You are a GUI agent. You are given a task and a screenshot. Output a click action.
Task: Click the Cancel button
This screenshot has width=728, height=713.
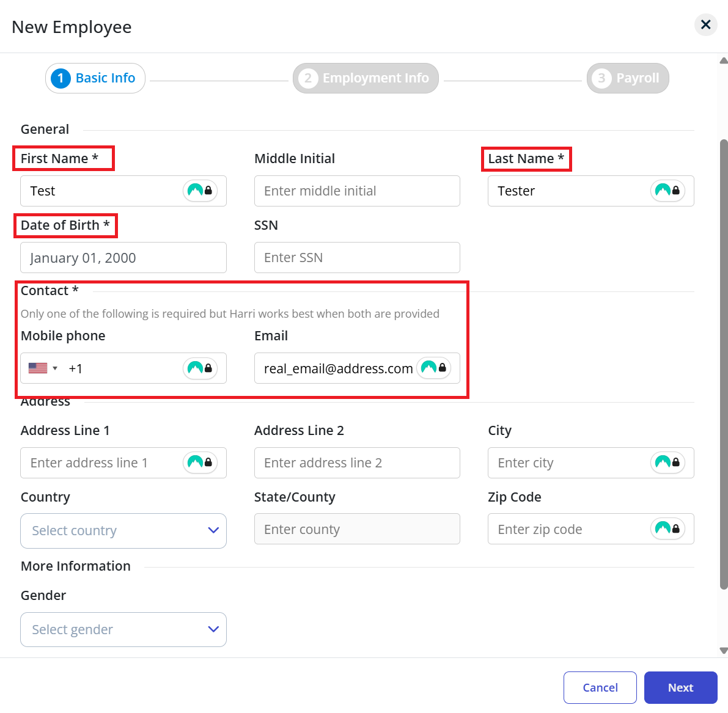[600, 687]
